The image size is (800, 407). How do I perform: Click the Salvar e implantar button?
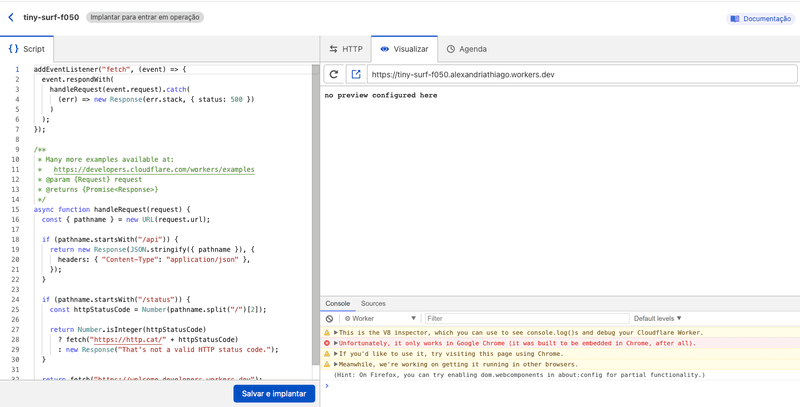(274, 394)
